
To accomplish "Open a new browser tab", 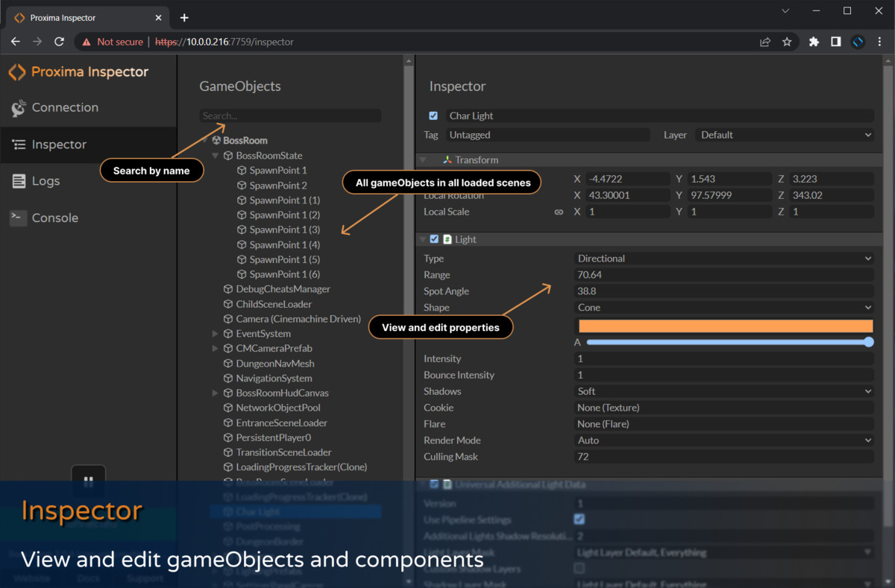I will pyautogui.click(x=184, y=17).
